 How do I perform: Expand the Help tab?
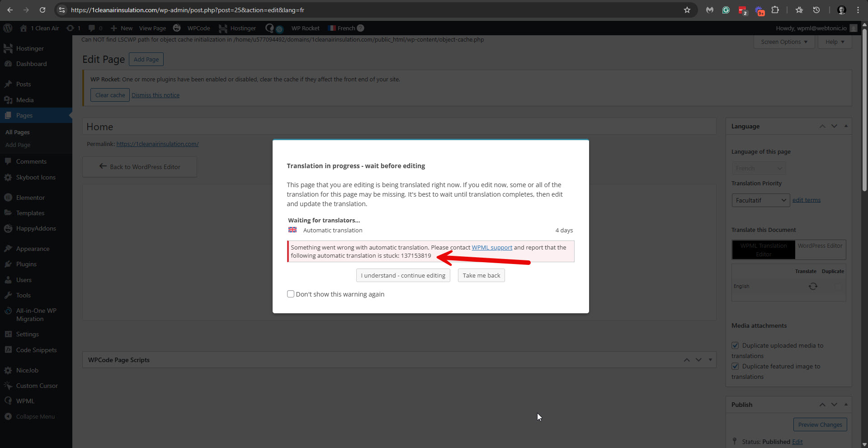click(x=835, y=42)
